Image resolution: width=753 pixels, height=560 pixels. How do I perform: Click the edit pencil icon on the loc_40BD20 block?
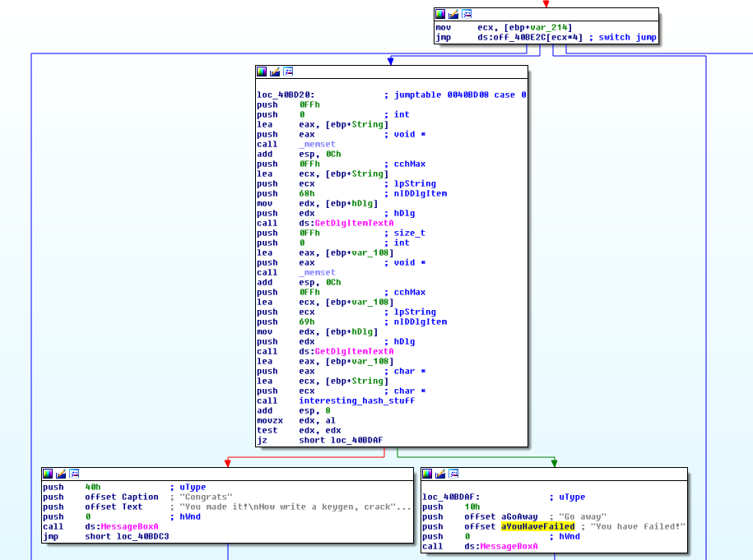275,72
